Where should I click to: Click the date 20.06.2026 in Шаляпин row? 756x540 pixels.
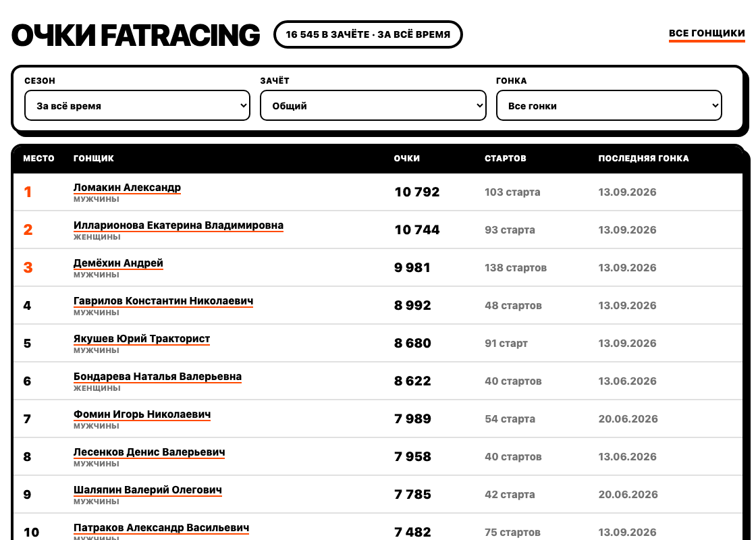click(628, 494)
